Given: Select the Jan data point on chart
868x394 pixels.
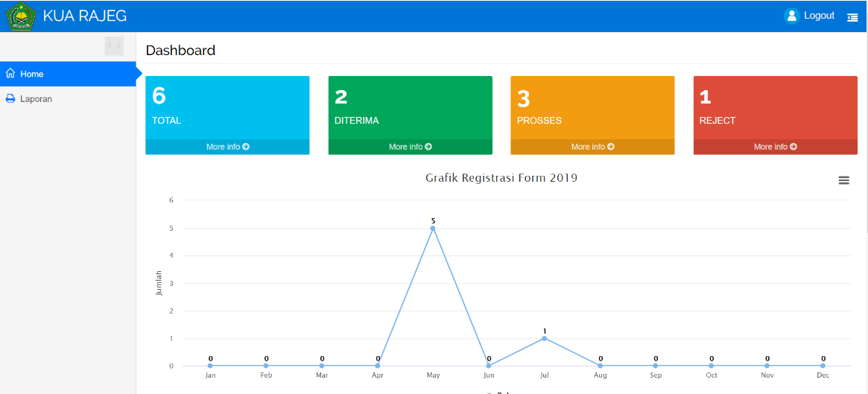Looking at the screenshot, I should pyautogui.click(x=210, y=366).
